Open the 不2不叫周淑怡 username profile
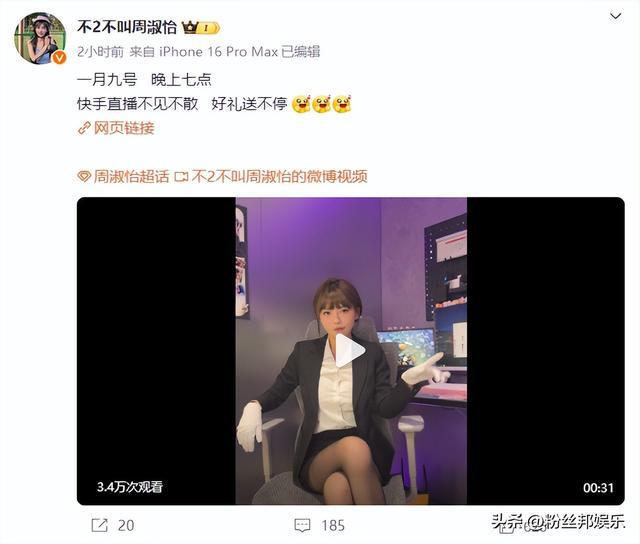Image resolution: width=640 pixels, height=544 pixels. point(127,27)
